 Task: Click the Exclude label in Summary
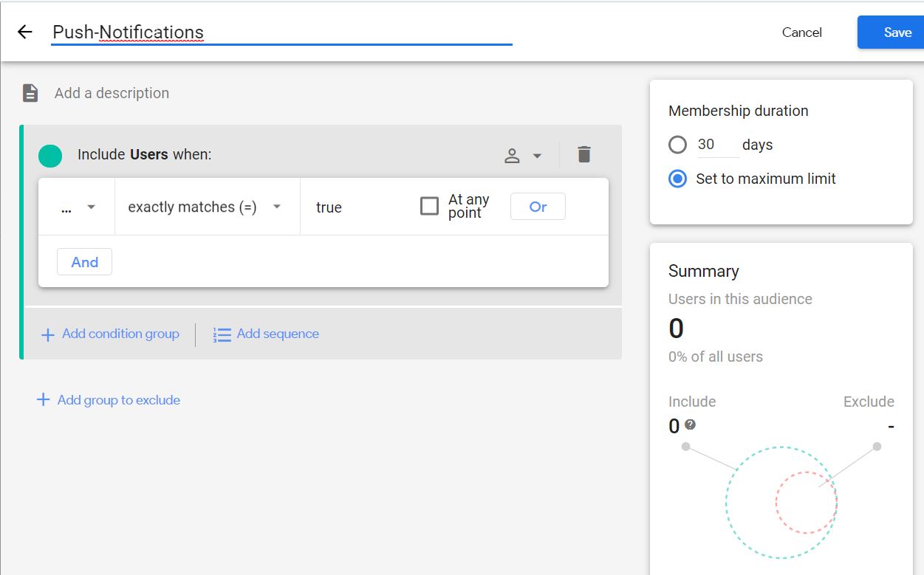click(869, 402)
